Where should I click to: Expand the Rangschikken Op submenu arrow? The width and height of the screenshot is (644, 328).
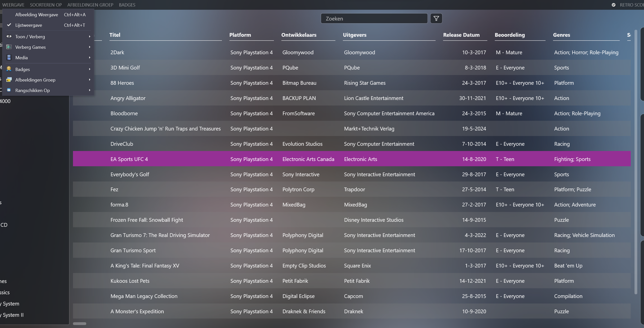pos(89,90)
